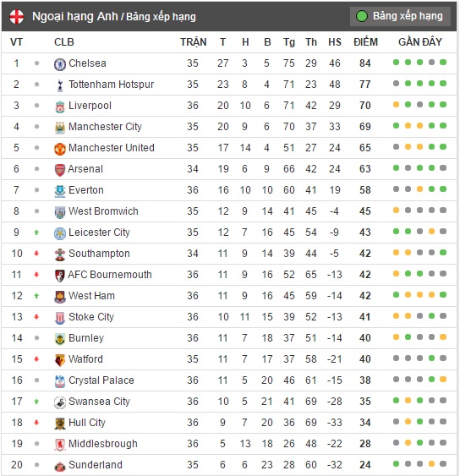Click the Watford club crest icon
Screen dimensions: 460x476
[60, 360]
